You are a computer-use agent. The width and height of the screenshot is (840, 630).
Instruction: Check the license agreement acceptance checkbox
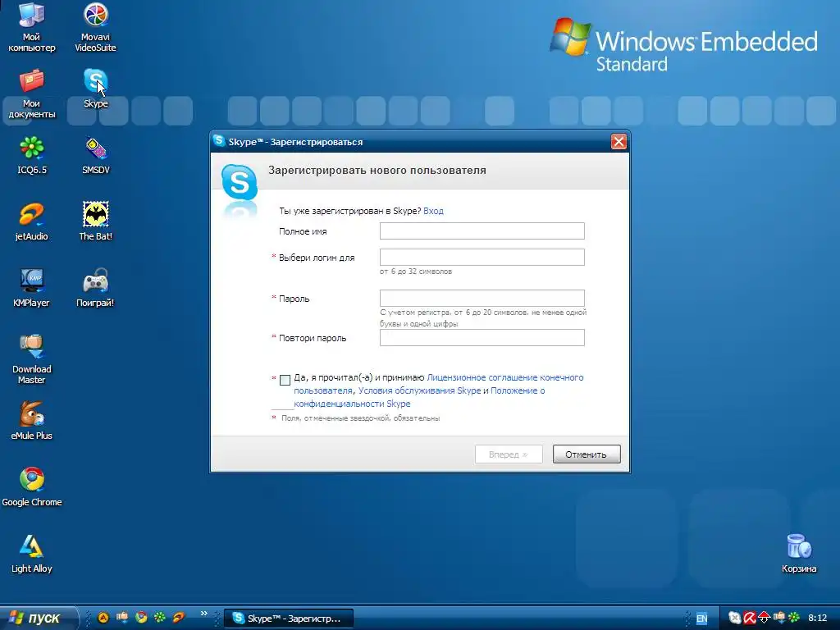click(x=285, y=380)
